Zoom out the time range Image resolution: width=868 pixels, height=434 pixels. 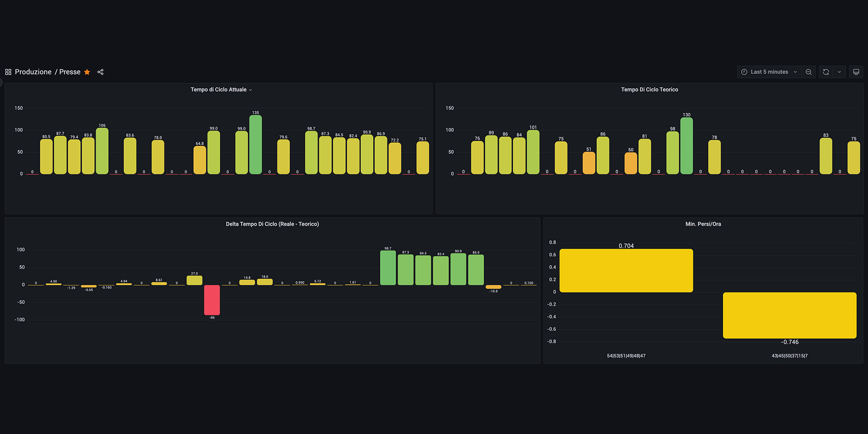pos(809,72)
